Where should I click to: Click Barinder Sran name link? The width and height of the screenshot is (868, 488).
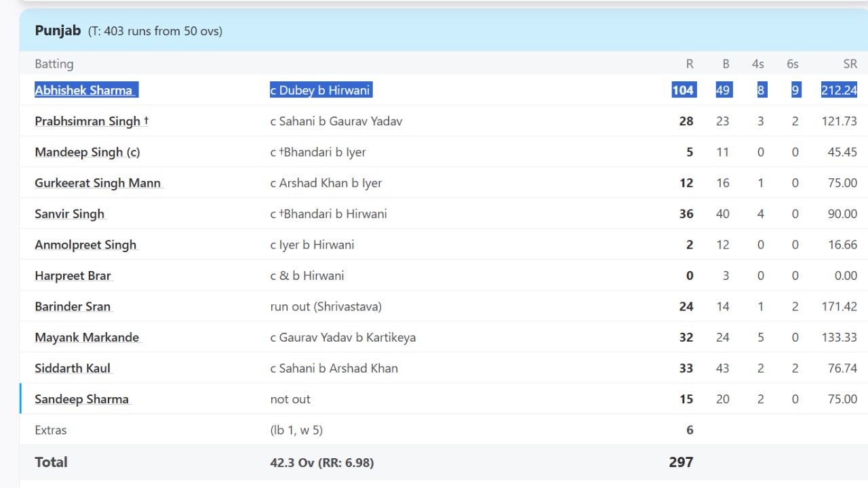click(x=73, y=306)
